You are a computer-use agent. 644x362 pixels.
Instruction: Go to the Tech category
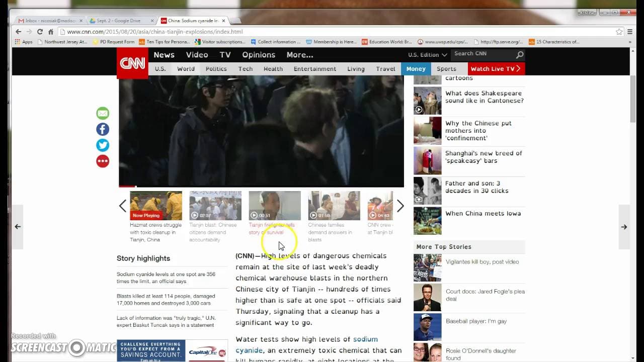(246, 69)
